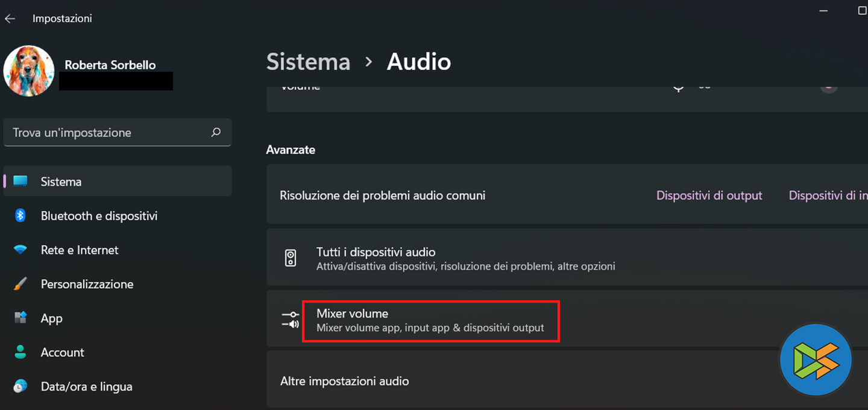Click the person icon for Account

pyautogui.click(x=20, y=352)
